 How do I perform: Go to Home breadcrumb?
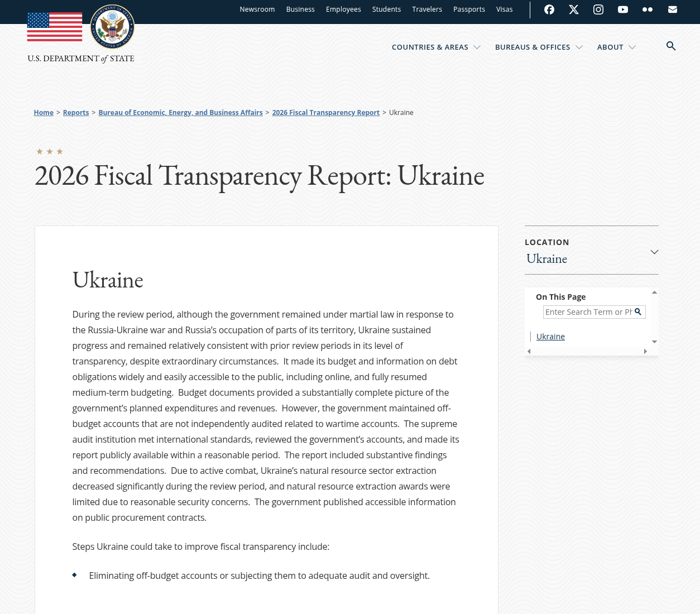[x=44, y=113]
